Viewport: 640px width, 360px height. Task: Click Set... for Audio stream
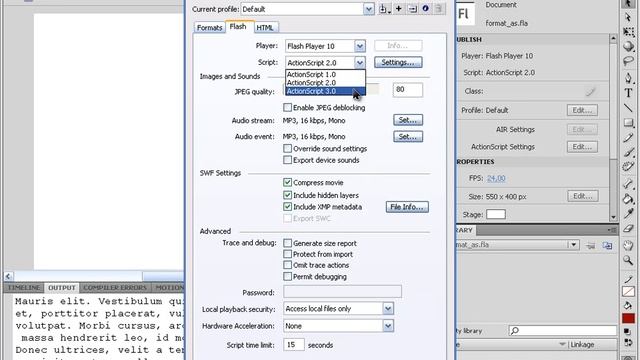pyautogui.click(x=408, y=120)
